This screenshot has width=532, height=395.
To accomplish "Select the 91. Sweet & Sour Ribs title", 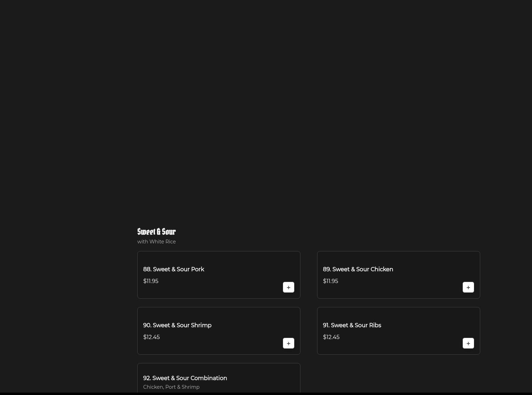I will tap(352, 325).
